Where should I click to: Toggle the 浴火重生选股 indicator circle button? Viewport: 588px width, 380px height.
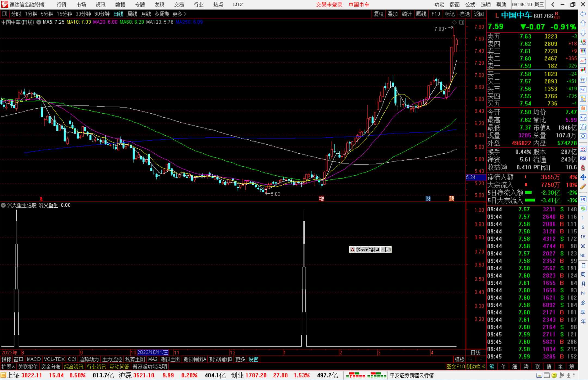(x=3, y=205)
